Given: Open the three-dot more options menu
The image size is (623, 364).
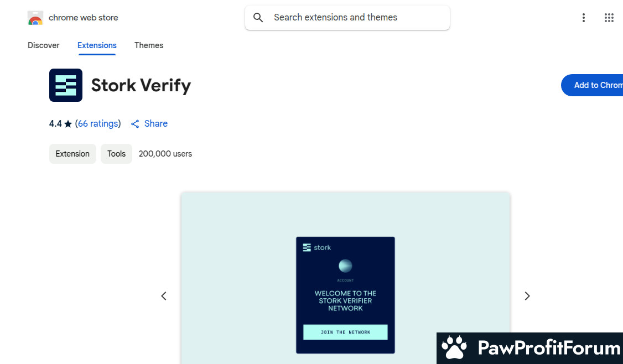Looking at the screenshot, I should [x=583, y=18].
